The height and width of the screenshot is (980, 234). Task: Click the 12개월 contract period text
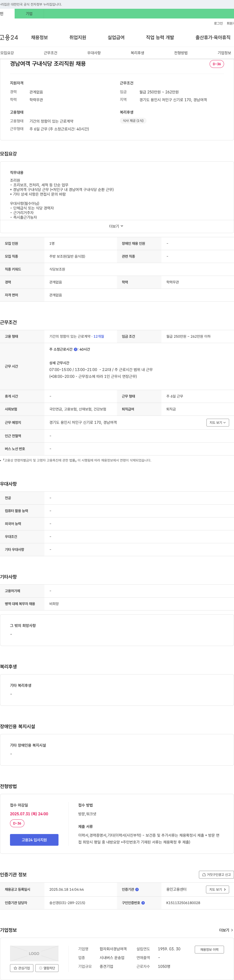click(99, 336)
